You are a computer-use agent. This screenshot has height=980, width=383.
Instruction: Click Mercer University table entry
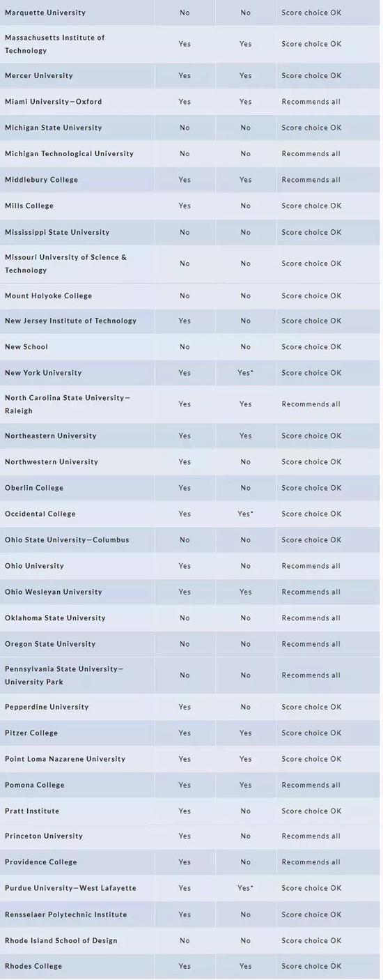(39, 75)
